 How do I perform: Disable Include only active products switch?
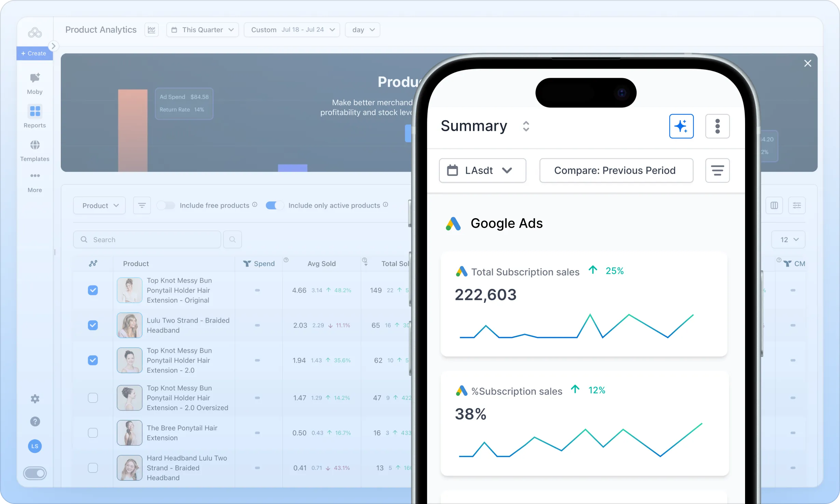pyautogui.click(x=275, y=206)
